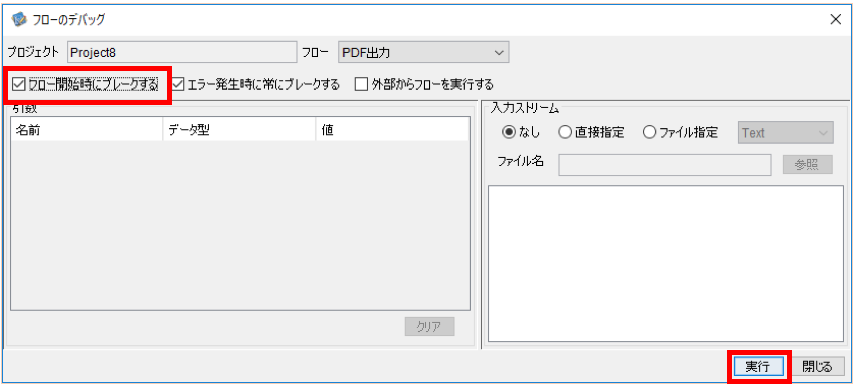Click the 値 column header
The height and width of the screenshot is (386, 854).
click(392, 130)
